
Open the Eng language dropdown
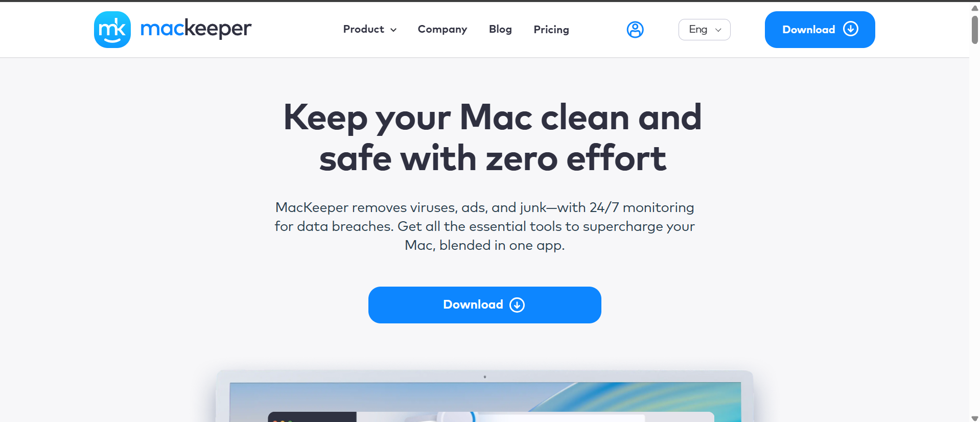(x=704, y=30)
